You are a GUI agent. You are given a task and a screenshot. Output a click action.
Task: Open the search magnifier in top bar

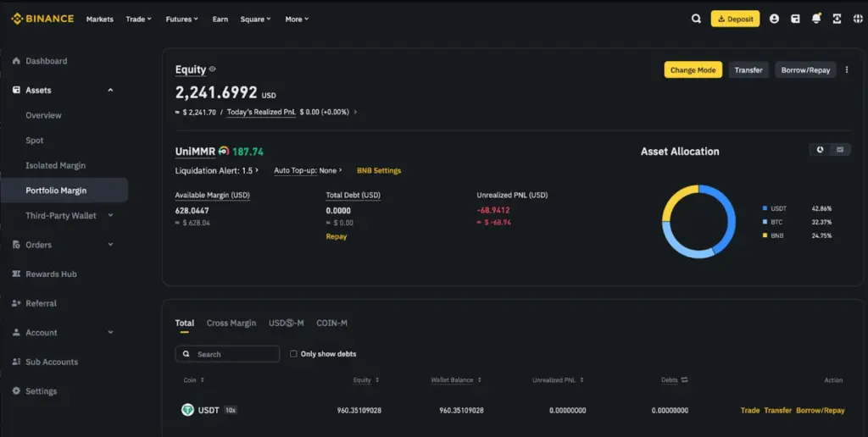tap(696, 19)
